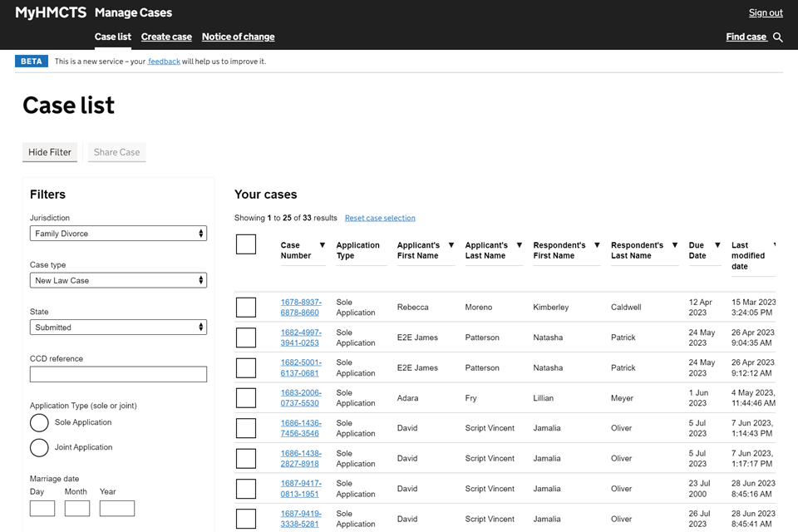Select the Sole Application radio button
This screenshot has width=798, height=532.
[x=39, y=423]
